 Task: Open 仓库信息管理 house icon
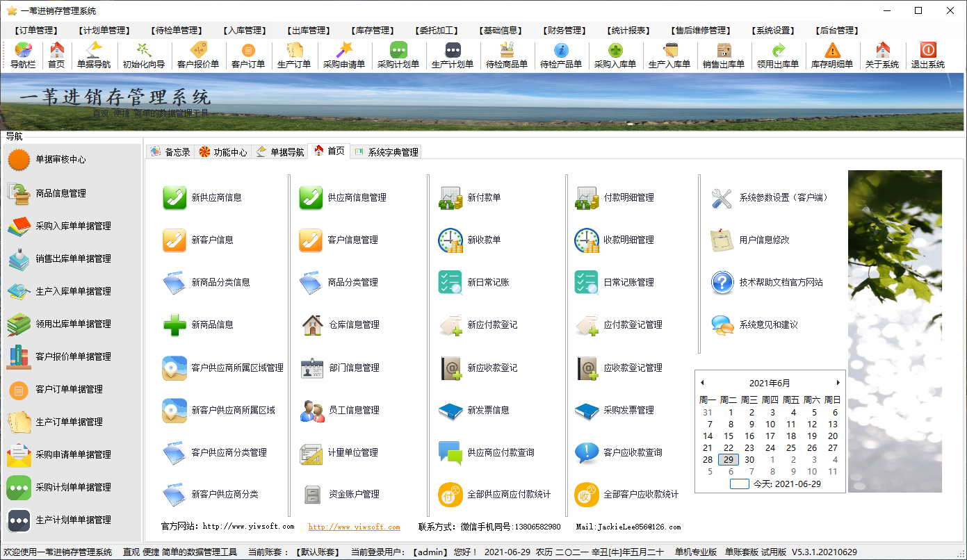(311, 324)
